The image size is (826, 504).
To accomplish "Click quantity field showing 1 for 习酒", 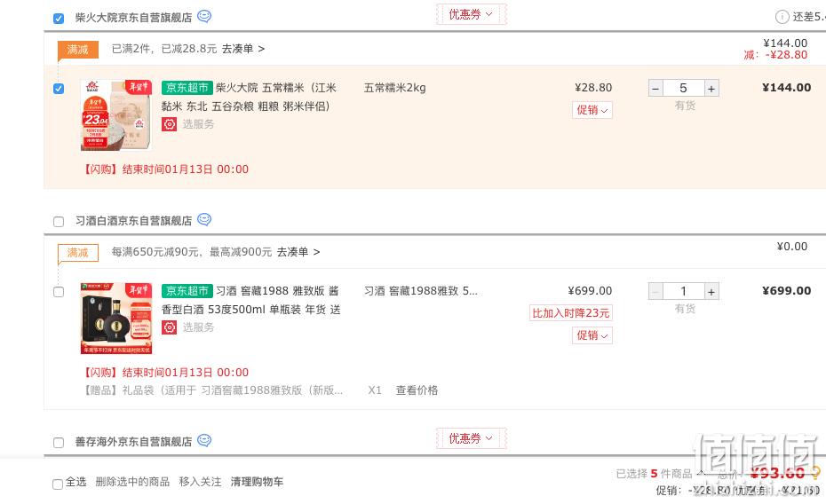I will (683, 291).
